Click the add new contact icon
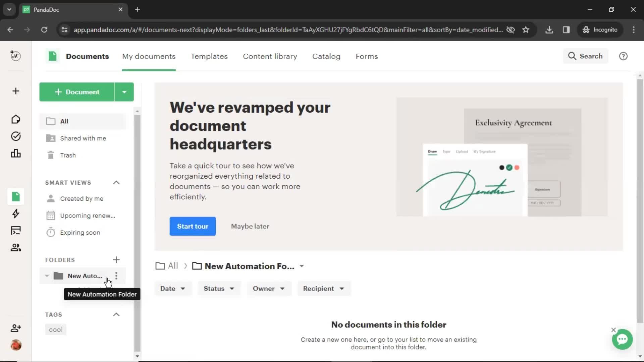Screen dimensions: 644x362 tap(15, 327)
